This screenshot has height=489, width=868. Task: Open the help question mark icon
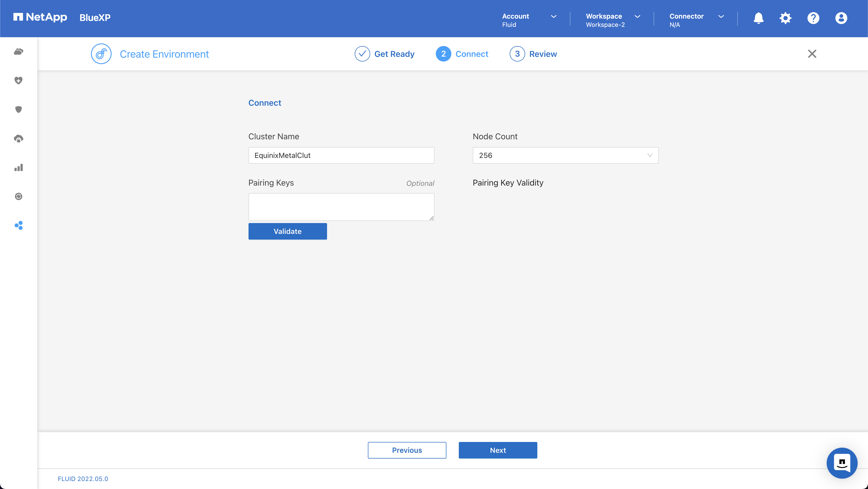(813, 18)
